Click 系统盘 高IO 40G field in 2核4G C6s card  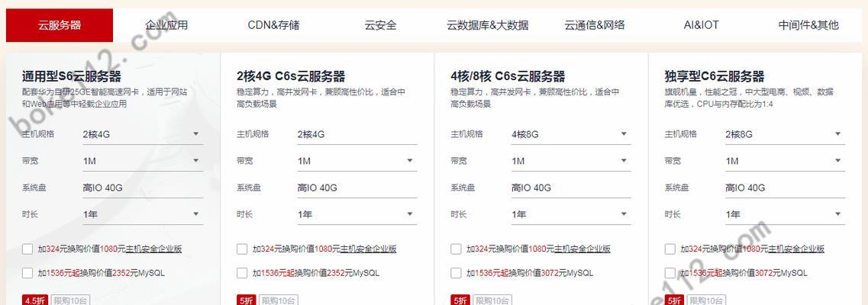(357, 188)
